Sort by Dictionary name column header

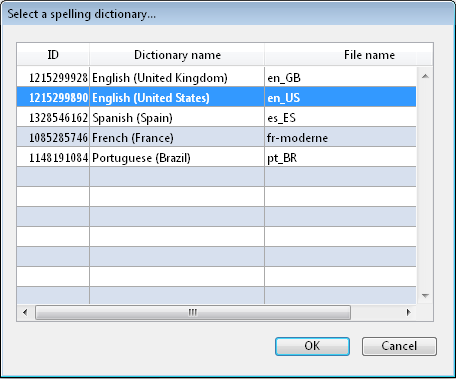tap(177, 54)
